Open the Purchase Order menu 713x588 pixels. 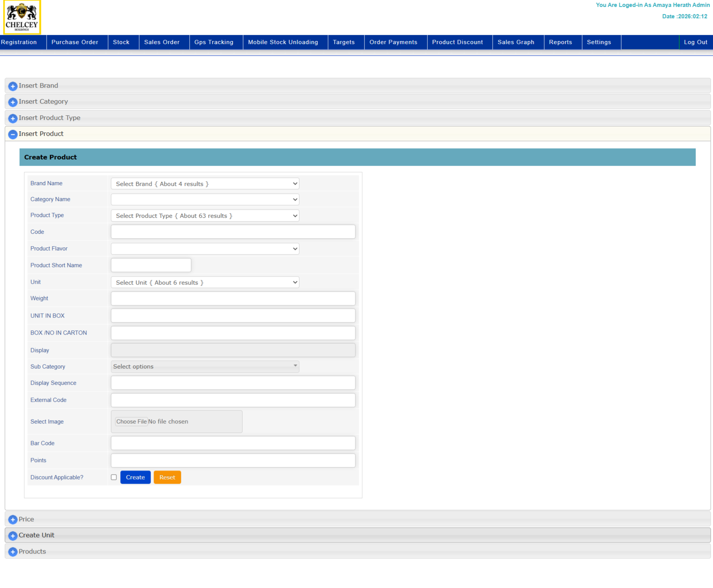[75, 42]
